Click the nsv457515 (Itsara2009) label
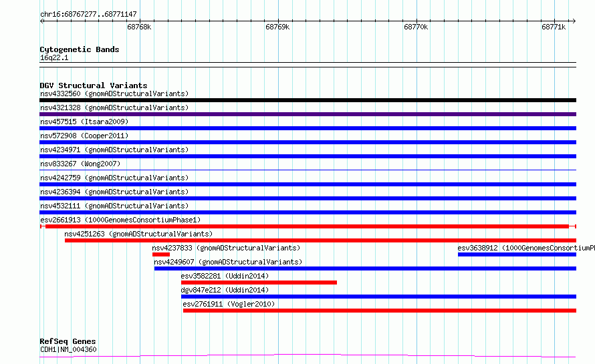Viewport: 595px width, 364px height. pyautogui.click(x=84, y=122)
